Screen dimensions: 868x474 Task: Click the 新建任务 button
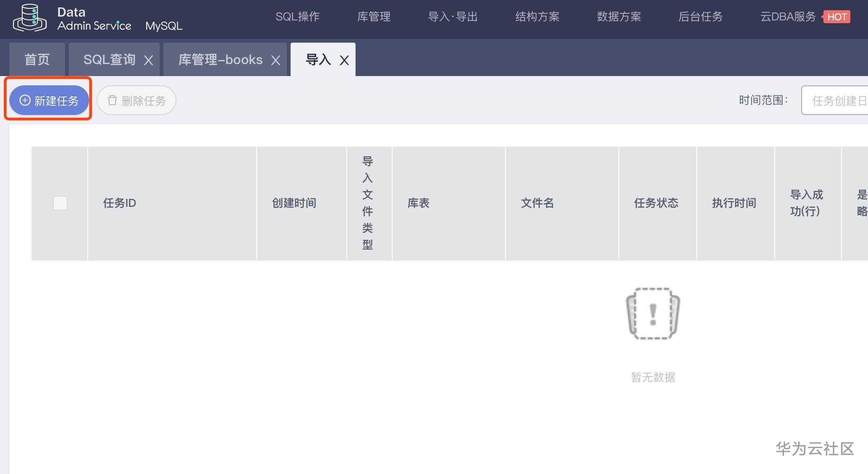tap(48, 100)
